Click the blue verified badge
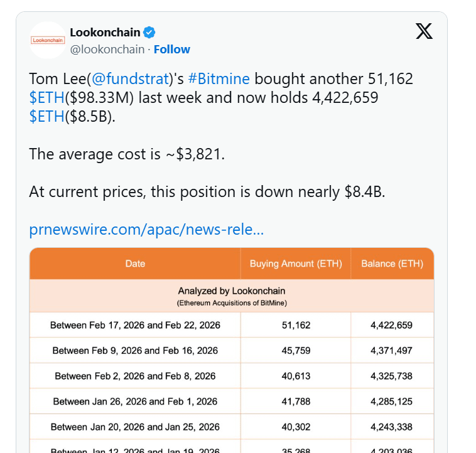The image size is (476, 453). click(x=151, y=33)
